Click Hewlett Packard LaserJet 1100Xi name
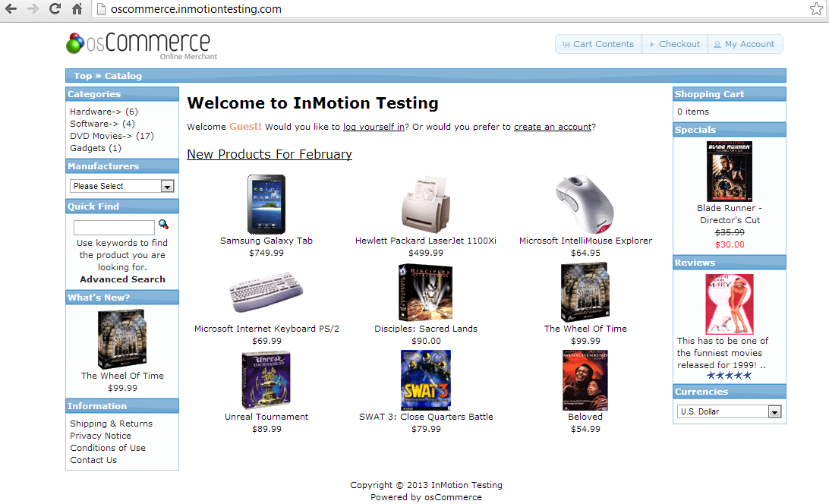The width and height of the screenshot is (829, 504). point(426,241)
